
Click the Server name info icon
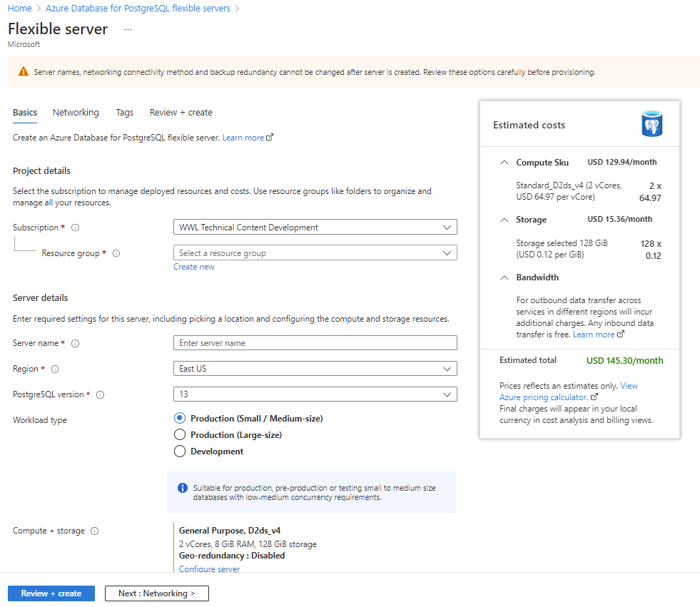(x=76, y=343)
